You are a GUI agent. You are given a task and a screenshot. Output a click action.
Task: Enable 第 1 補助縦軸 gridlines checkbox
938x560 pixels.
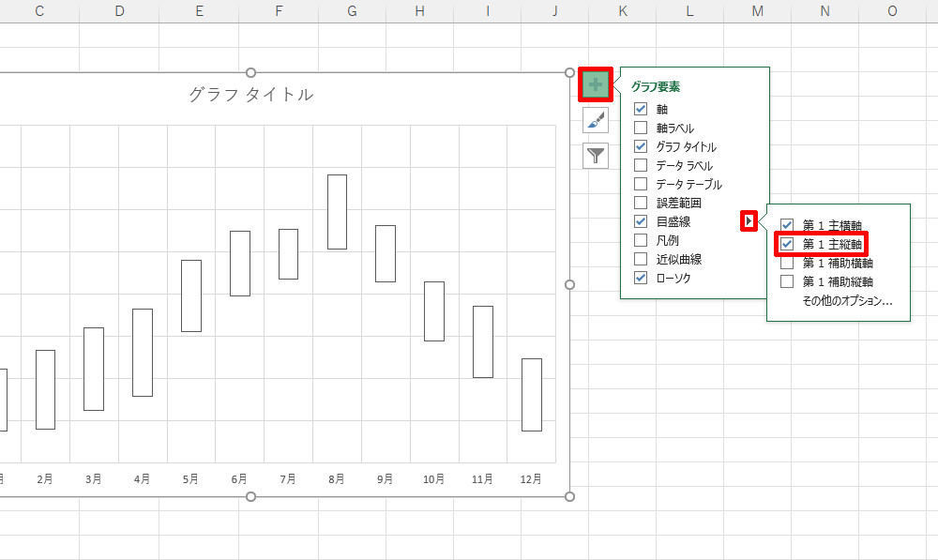tap(787, 281)
